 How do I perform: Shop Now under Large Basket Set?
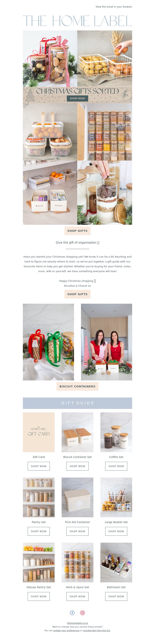(116, 531)
